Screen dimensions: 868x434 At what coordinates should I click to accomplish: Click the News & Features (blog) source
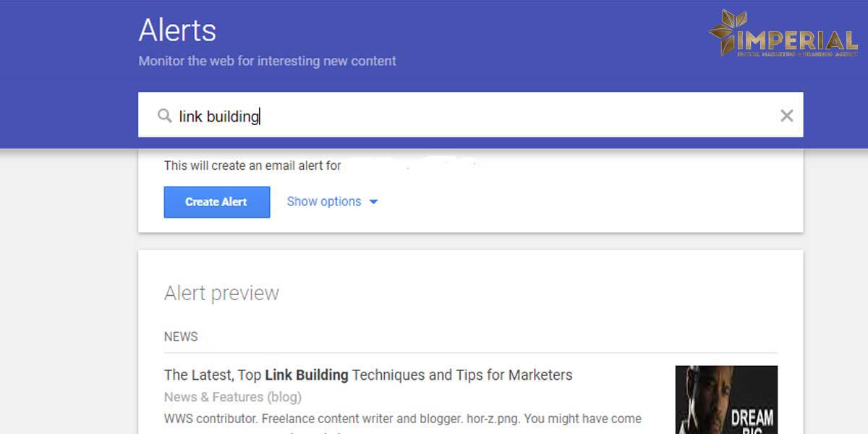pyautogui.click(x=232, y=397)
